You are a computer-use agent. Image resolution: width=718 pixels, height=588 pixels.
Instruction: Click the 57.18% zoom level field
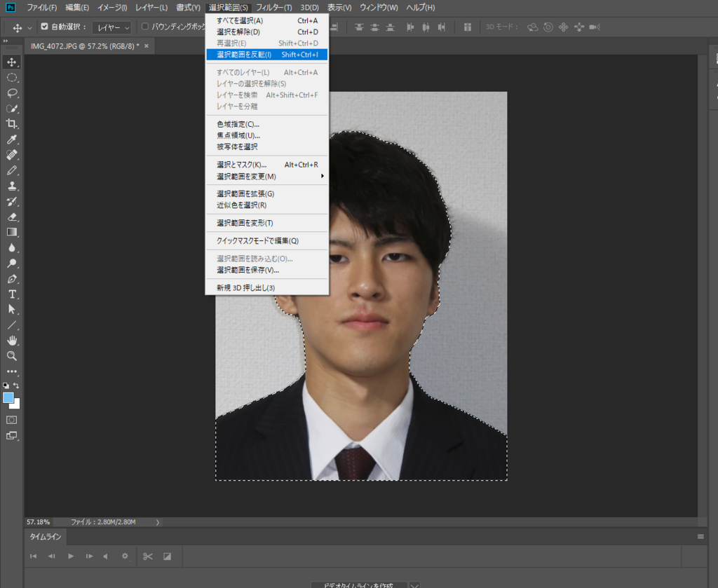pos(39,522)
